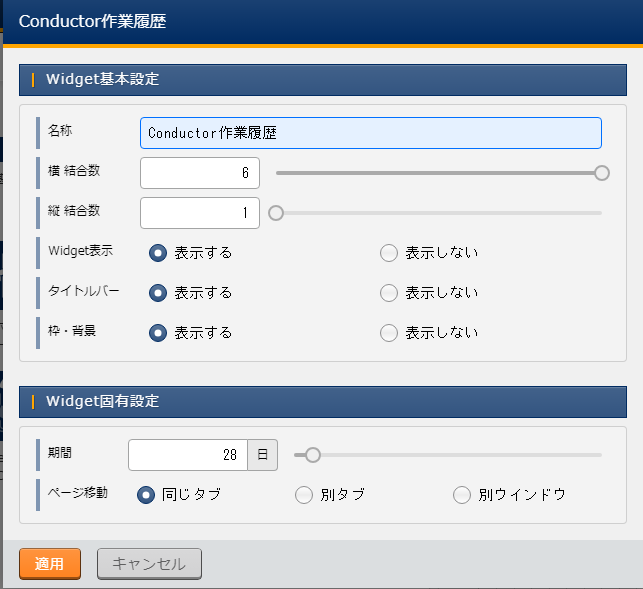Click the 横 結合数 slider handle
The width and height of the screenshot is (643, 589).
(602, 173)
